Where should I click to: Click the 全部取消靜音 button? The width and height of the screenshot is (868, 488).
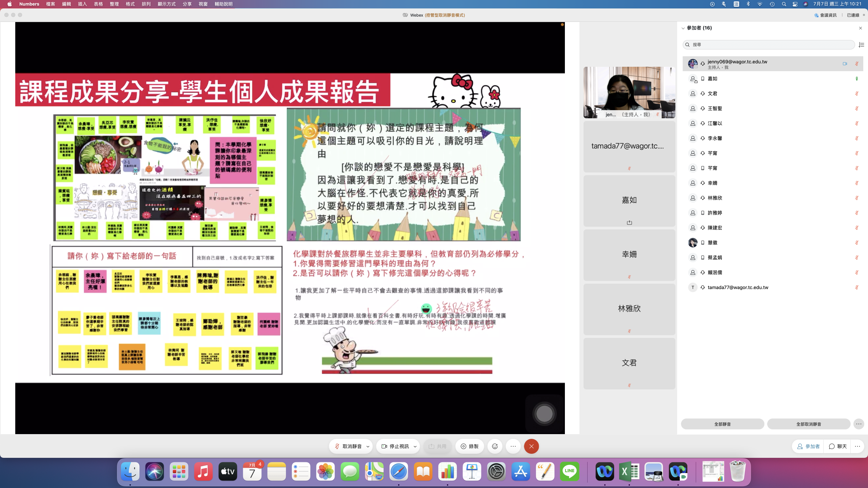click(808, 424)
